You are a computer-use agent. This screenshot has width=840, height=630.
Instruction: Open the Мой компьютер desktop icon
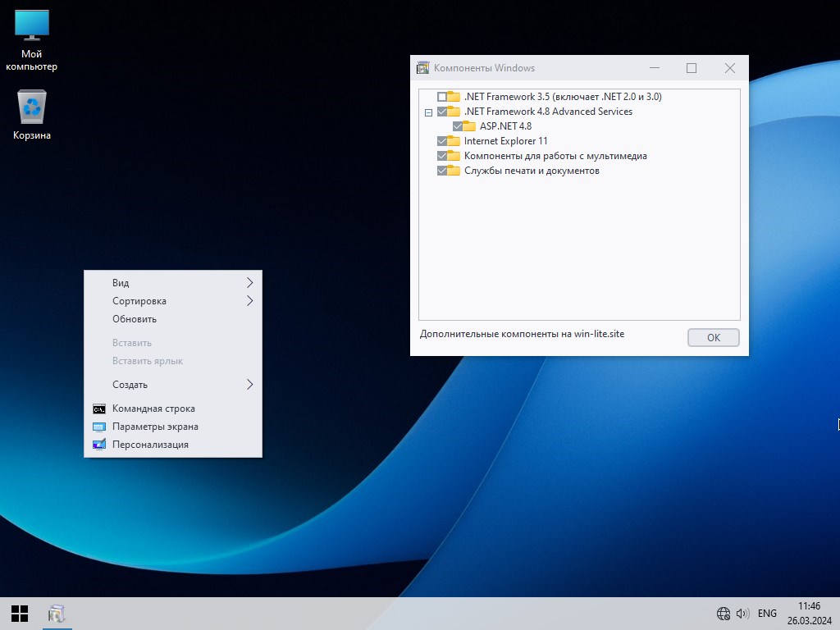click(32, 40)
